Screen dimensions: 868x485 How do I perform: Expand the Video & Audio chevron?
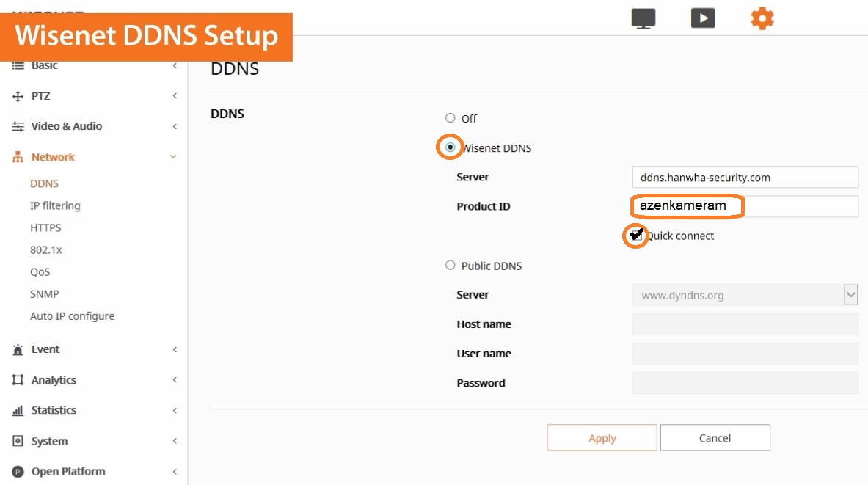tap(175, 126)
